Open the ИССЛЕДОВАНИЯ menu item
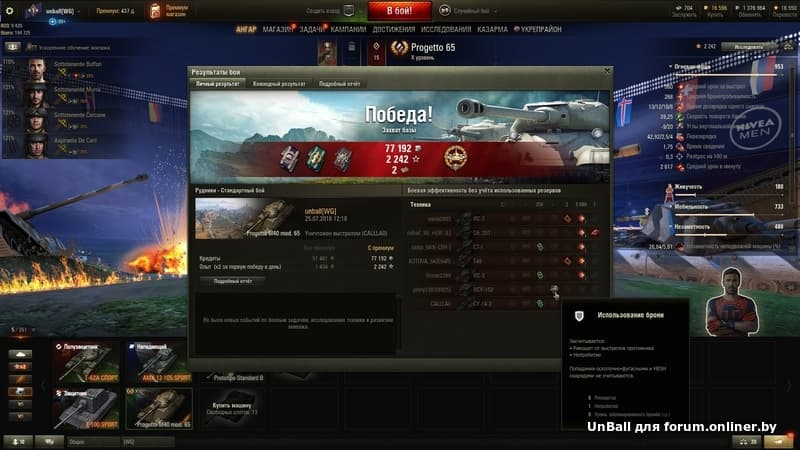The height and width of the screenshot is (450, 800). [446, 30]
